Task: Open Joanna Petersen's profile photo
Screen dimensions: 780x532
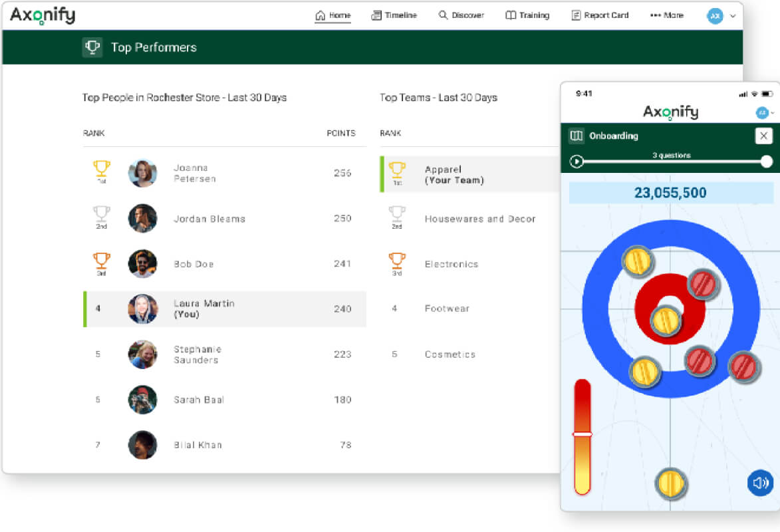Action: (x=143, y=173)
